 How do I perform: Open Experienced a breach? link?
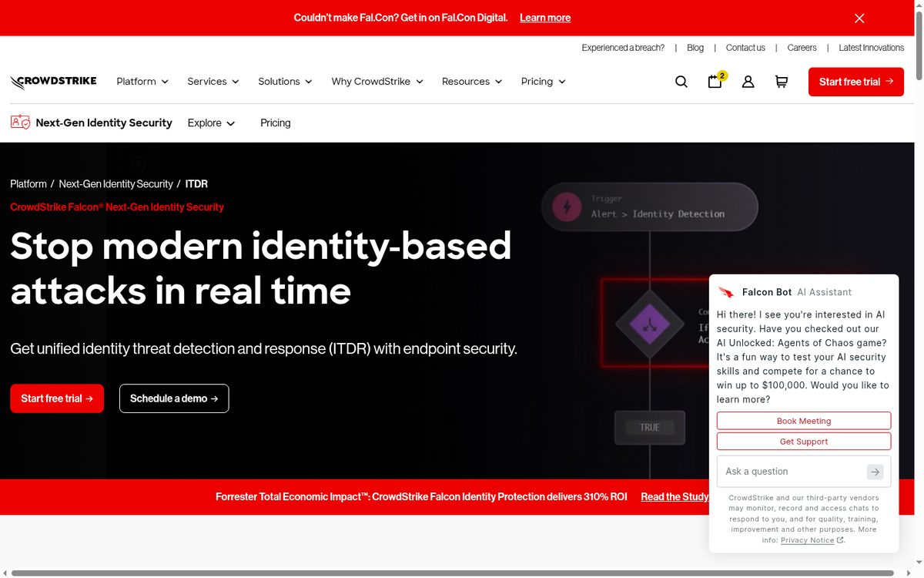tap(623, 48)
